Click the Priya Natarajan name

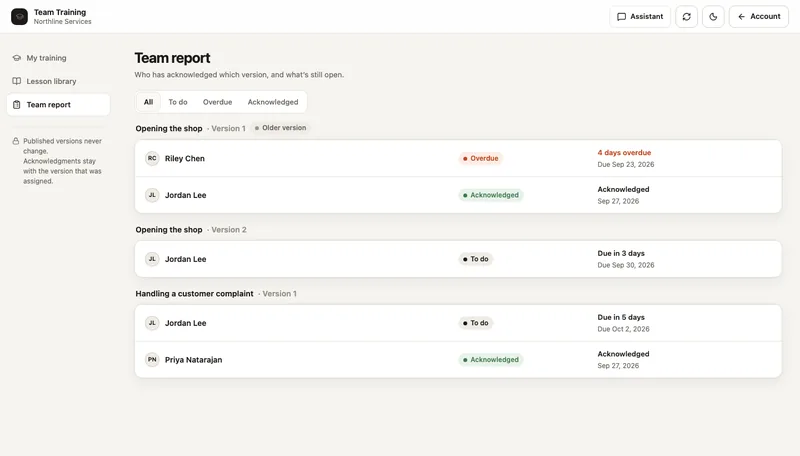(x=193, y=360)
